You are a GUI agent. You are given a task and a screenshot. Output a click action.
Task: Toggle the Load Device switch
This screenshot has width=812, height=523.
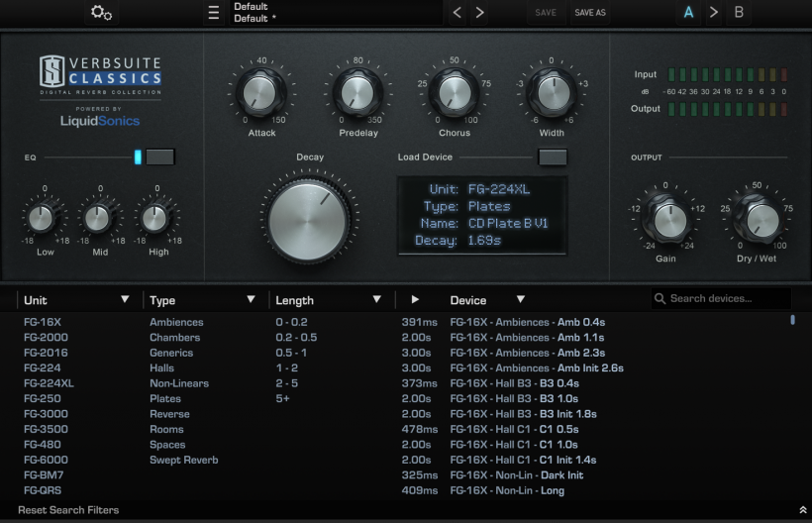coord(552,157)
